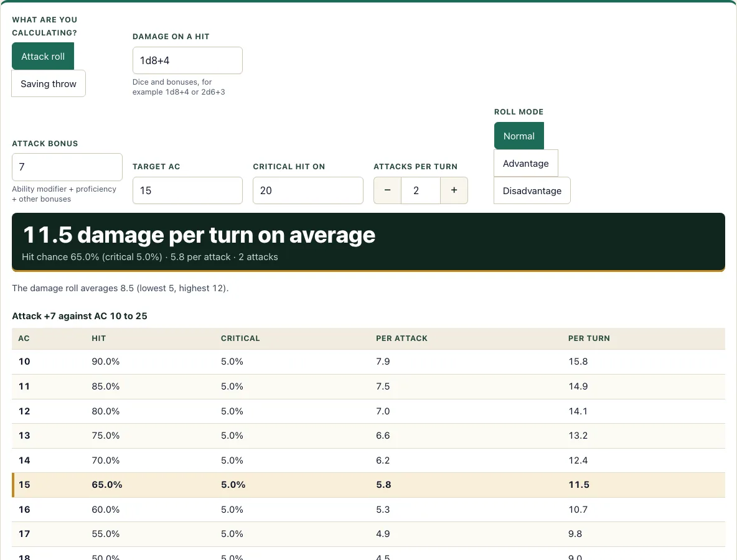Click the 15.8 per turn cell
The height and width of the screenshot is (560, 737).
578,362
